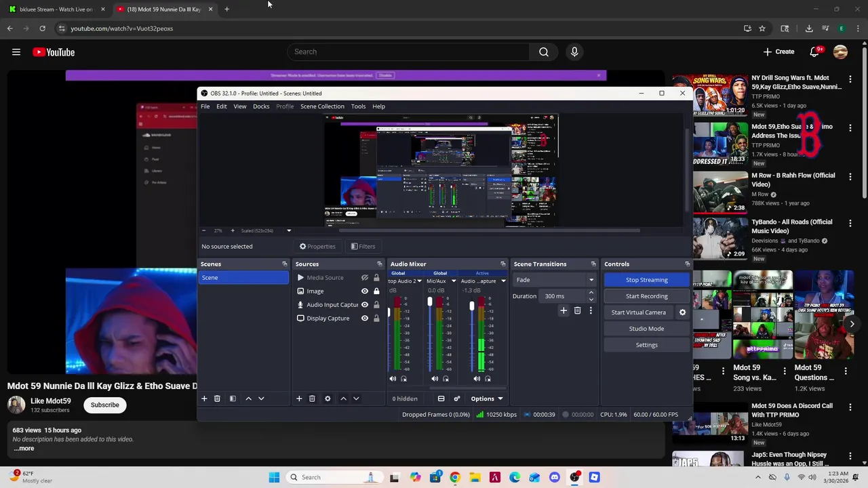Expand video description with ...more
Image resolution: width=868 pixels, height=488 pixels.
[x=24, y=448]
